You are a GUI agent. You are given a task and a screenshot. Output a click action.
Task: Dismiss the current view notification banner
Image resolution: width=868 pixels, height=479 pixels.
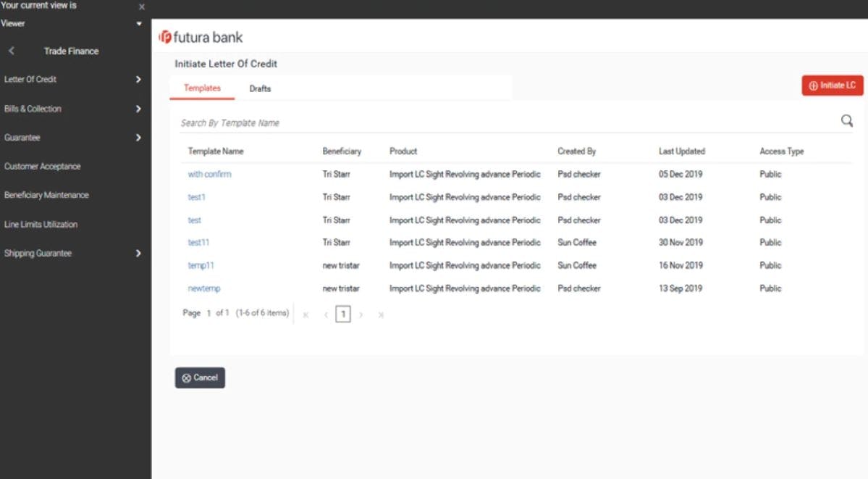[x=141, y=7]
